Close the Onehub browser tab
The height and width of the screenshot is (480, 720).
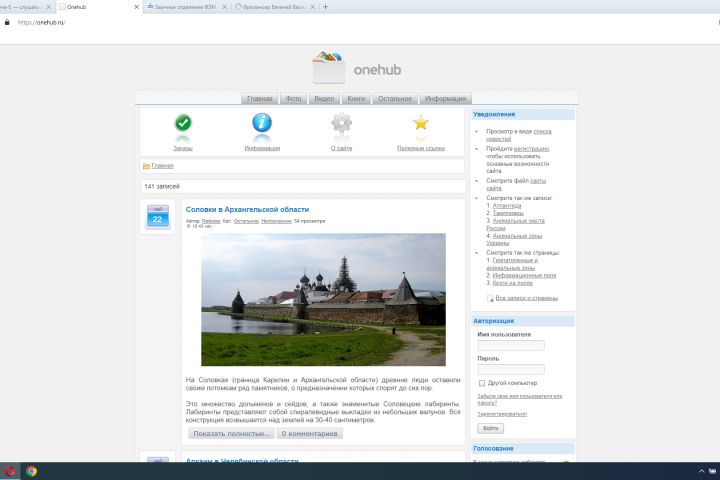[x=136, y=7]
